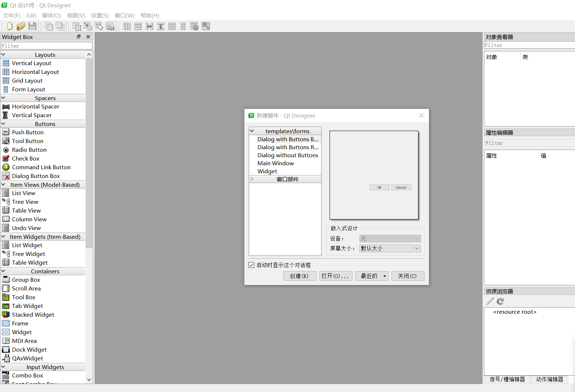
Task: Select the Edit Buddies mode icon
Action: click(99, 26)
